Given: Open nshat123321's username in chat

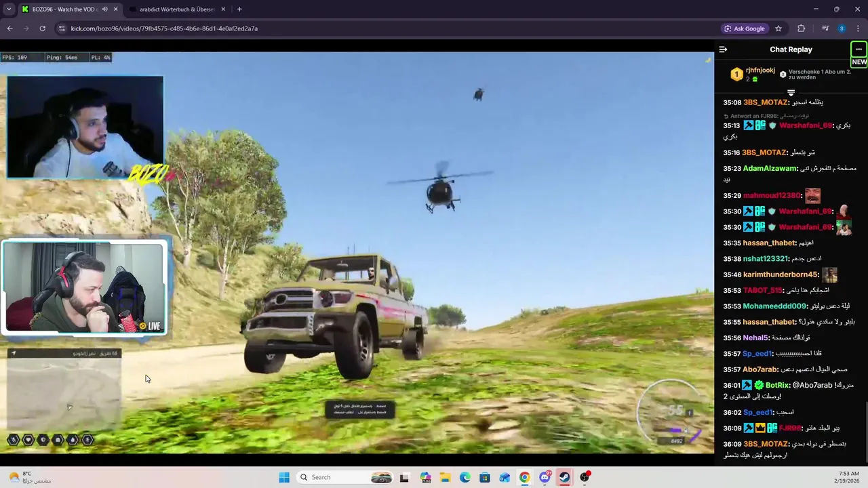Looking at the screenshot, I should [x=766, y=259].
